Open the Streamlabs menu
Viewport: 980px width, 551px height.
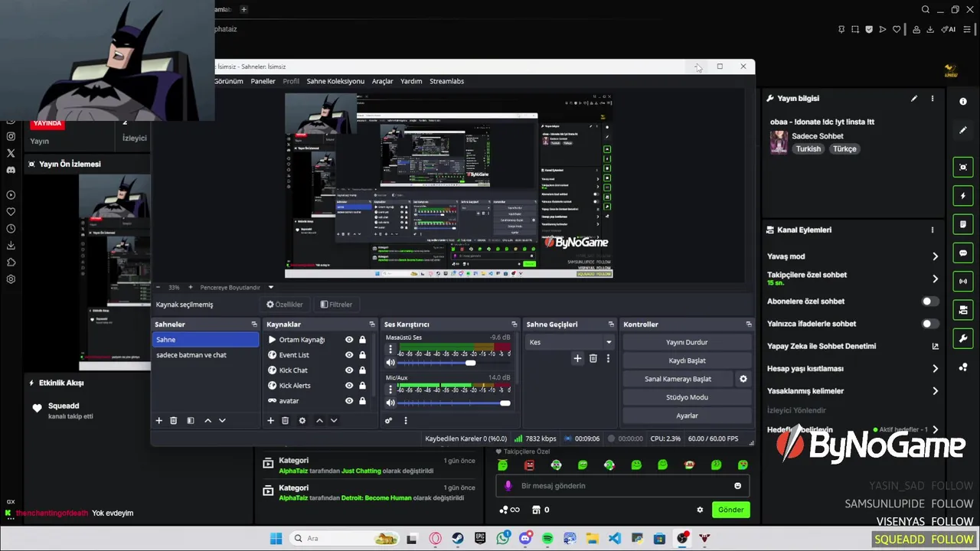pyautogui.click(x=446, y=81)
